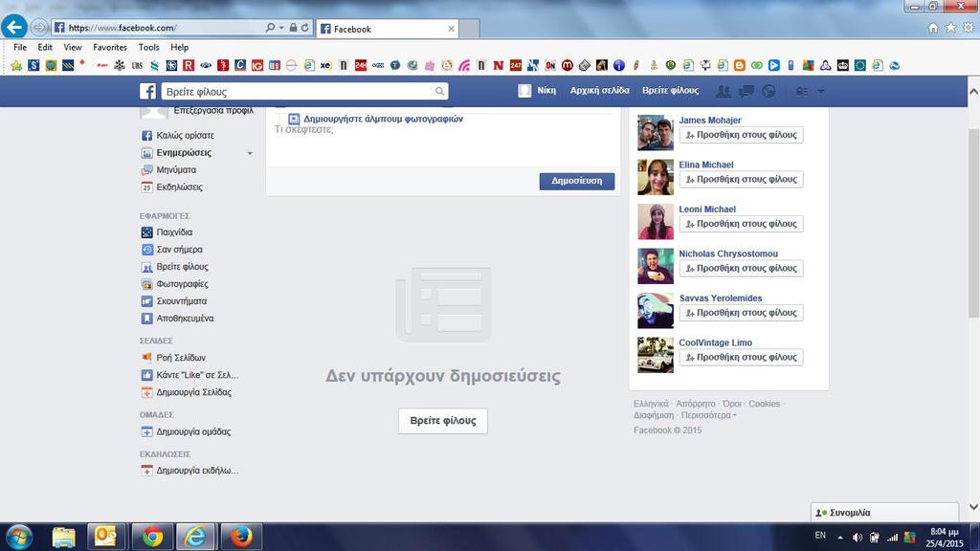
Task: Open the Συνομιλία chat bar
Action: (x=884, y=513)
